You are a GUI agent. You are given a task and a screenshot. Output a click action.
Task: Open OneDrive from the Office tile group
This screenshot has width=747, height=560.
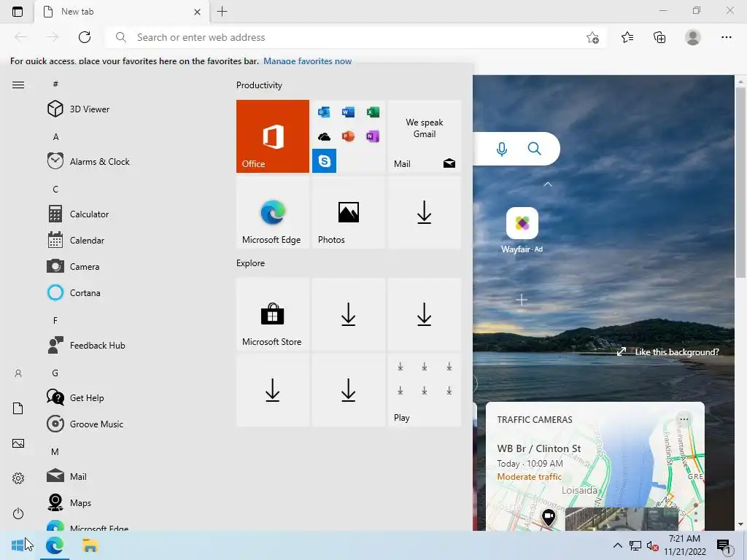click(324, 136)
